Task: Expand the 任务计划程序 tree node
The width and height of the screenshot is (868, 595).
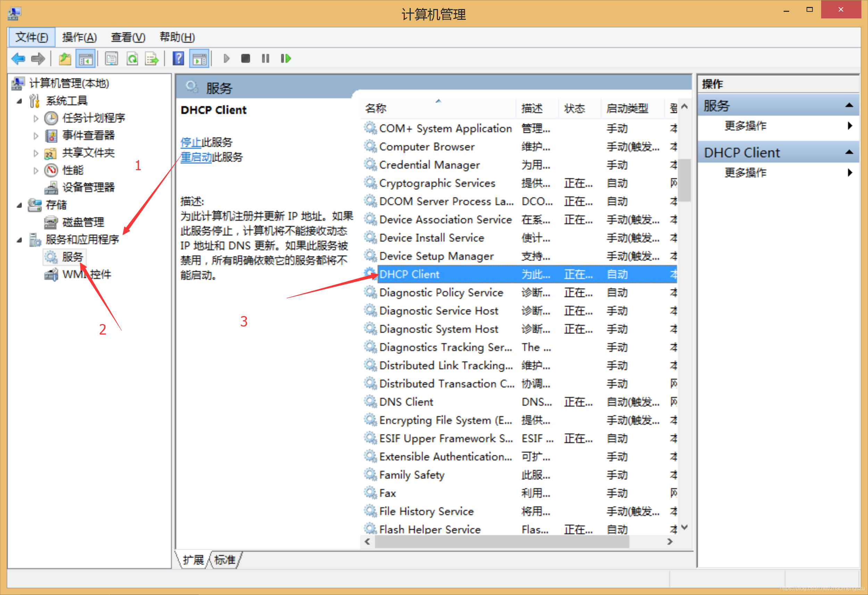Action: (x=36, y=118)
